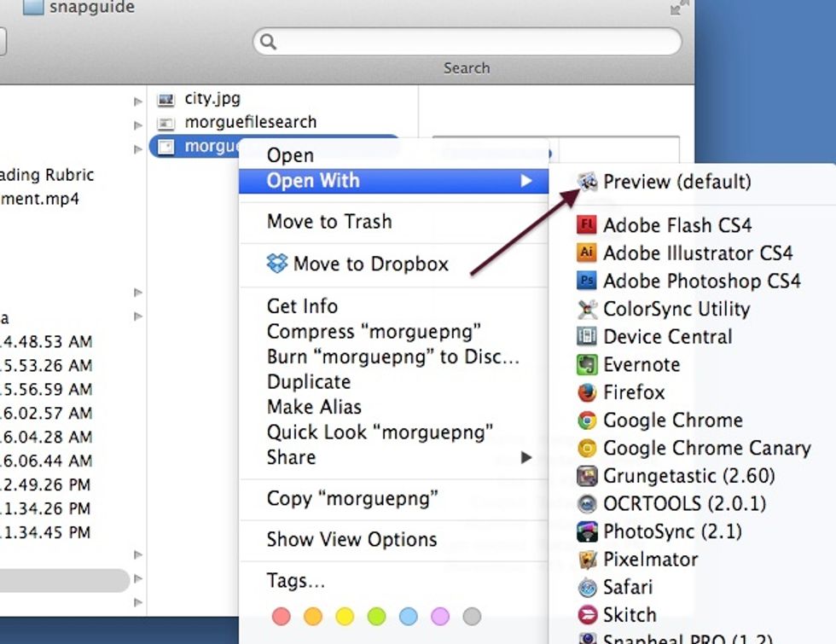The height and width of the screenshot is (644, 836).
Task: Select the ColorSync Utility icon
Action: 587,309
